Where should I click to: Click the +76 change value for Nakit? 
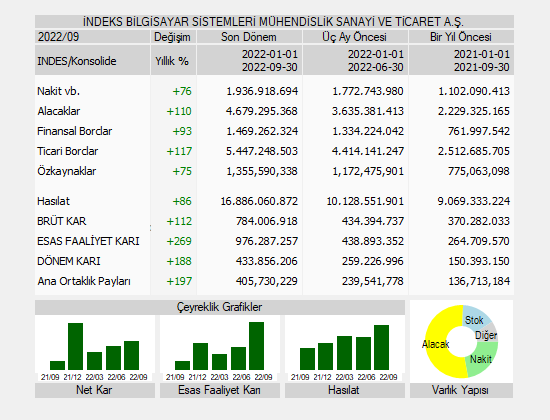click(182, 91)
